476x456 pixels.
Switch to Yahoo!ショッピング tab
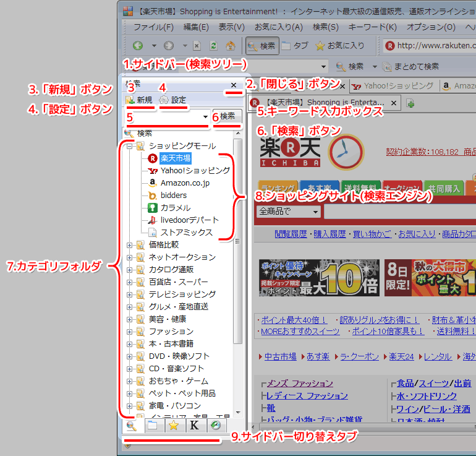(x=394, y=86)
